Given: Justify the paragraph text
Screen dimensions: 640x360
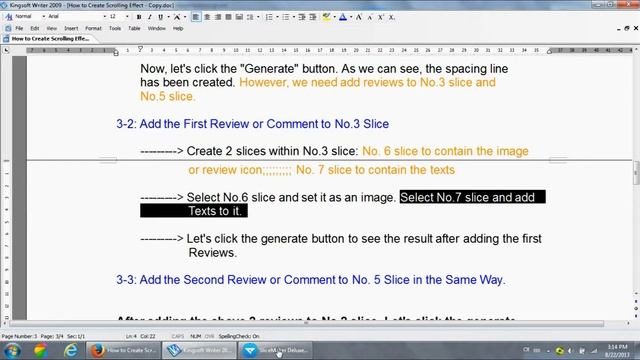Looking at the screenshot, I should (x=229, y=17).
